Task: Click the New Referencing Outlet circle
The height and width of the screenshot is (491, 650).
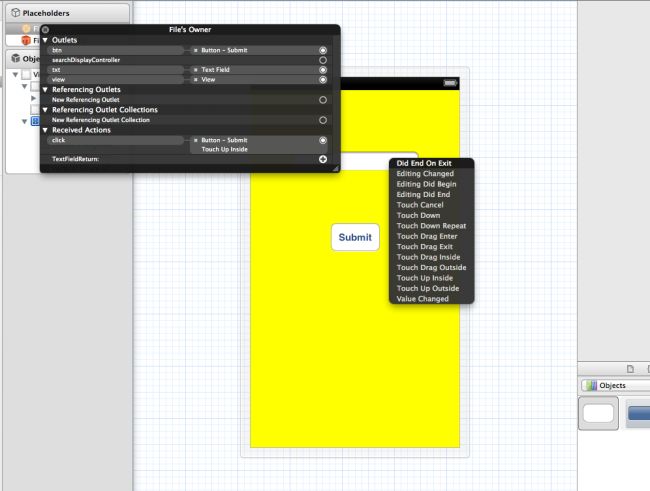Action: pyautogui.click(x=323, y=100)
